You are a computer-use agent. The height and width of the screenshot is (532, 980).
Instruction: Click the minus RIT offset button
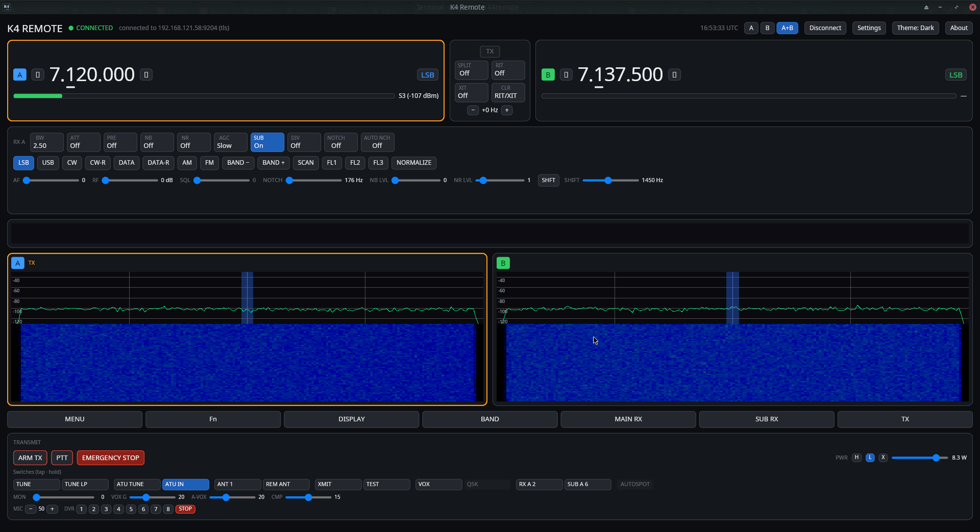473,110
